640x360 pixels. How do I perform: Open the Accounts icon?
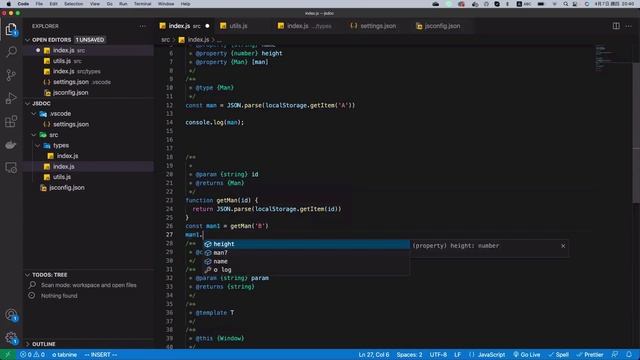coord(11,315)
